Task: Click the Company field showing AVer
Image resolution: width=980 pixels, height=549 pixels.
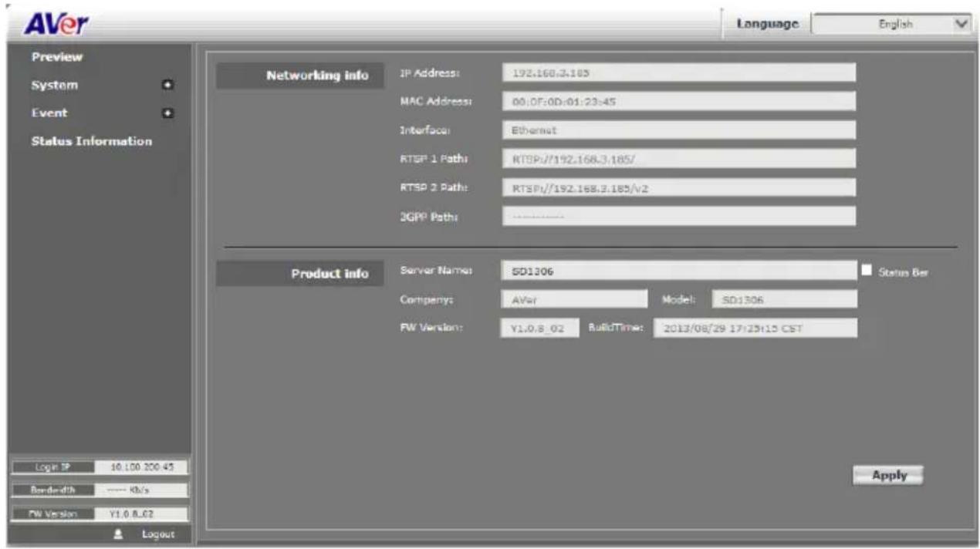Action: (574, 300)
